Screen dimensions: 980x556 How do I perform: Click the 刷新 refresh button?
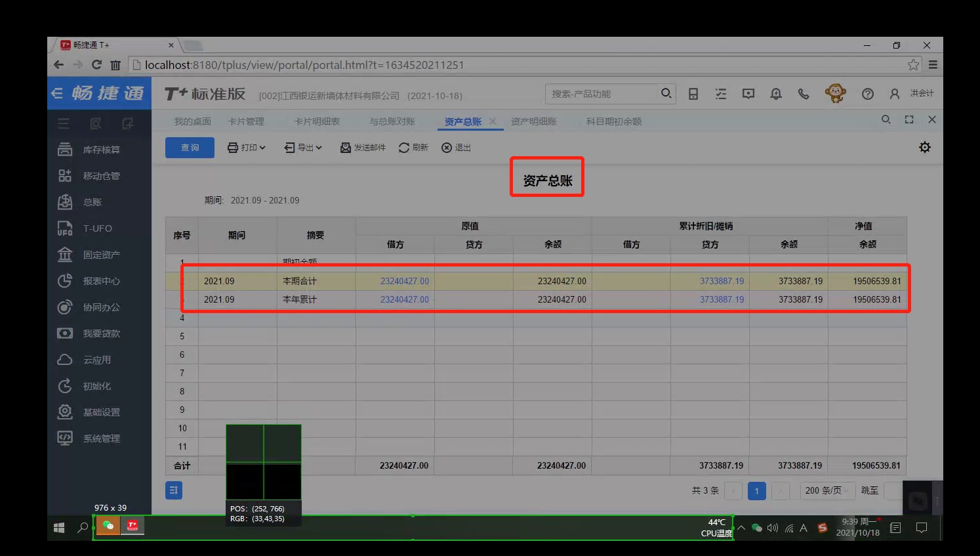pos(413,148)
